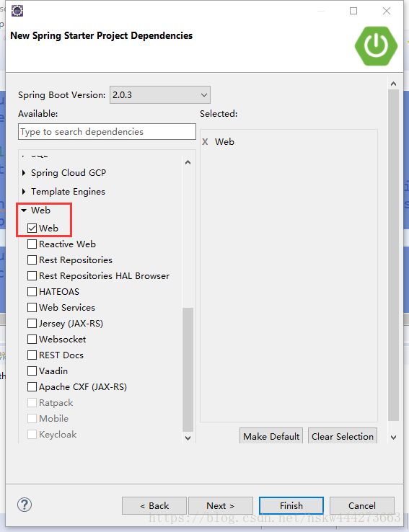
Task: Close the dialog window
Action: point(387,11)
